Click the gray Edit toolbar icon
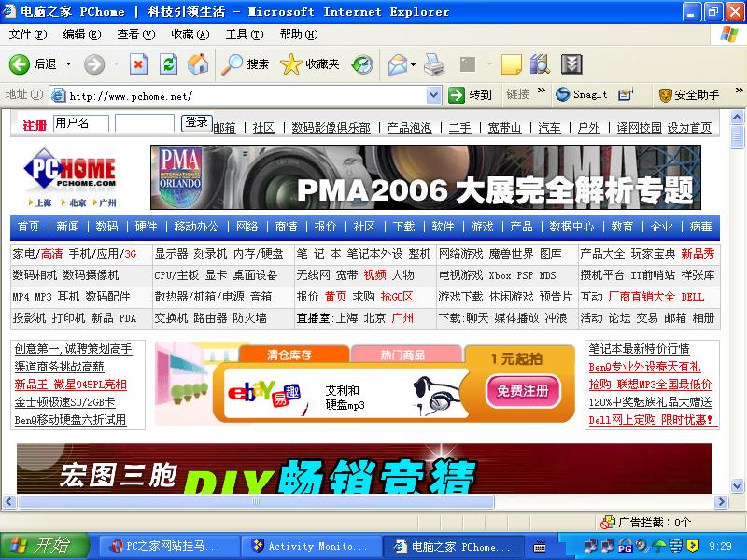Screen dimensions: 747x560 pyautogui.click(x=468, y=64)
